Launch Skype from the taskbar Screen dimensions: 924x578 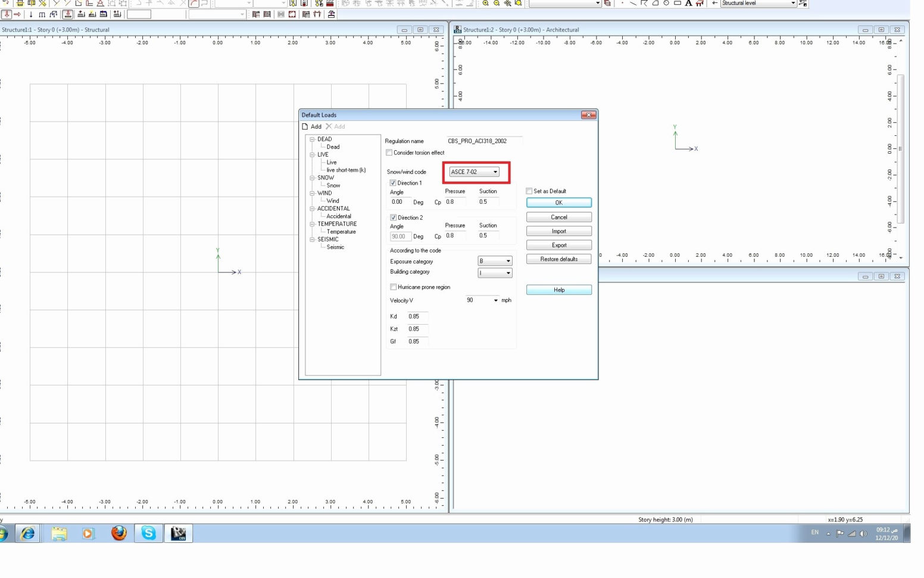pyautogui.click(x=148, y=533)
